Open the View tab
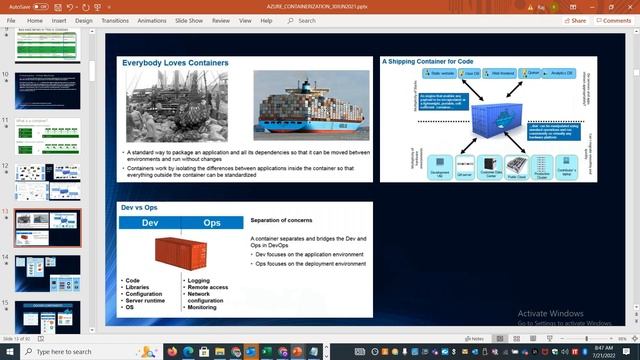 coord(245,20)
